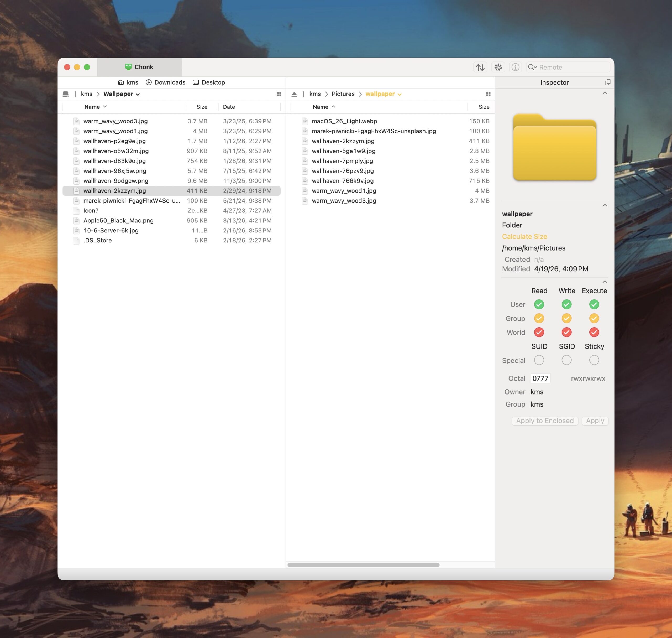Click the Inspector detach window icon
Viewport: 672px width, 638px height.
(608, 82)
